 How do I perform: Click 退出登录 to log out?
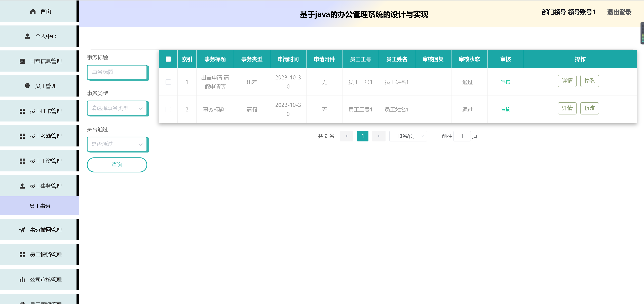tap(619, 12)
